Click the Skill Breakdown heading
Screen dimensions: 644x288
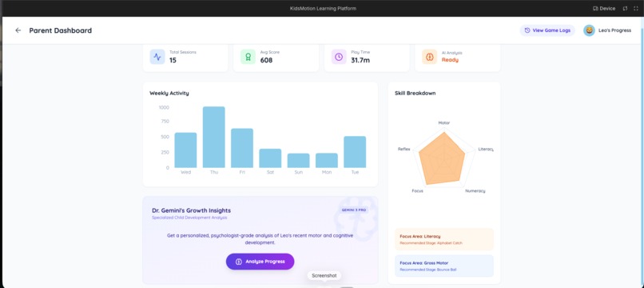tap(415, 94)
